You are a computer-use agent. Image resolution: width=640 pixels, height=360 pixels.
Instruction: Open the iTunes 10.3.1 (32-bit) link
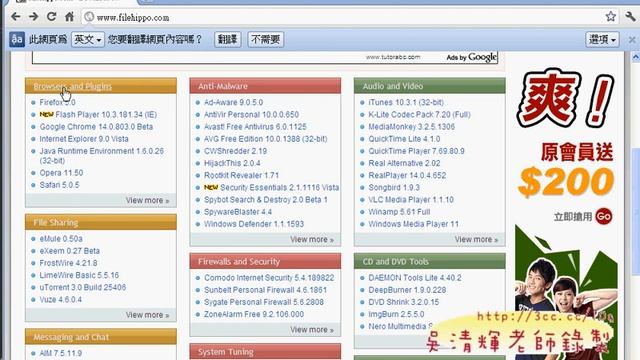(x=406, y=102)
